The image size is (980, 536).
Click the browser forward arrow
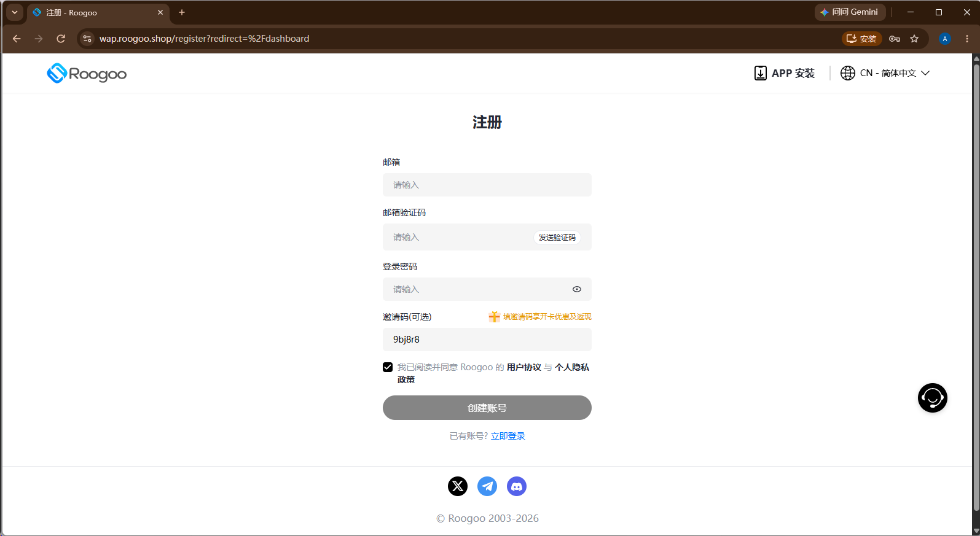click(x=39, y=39)
